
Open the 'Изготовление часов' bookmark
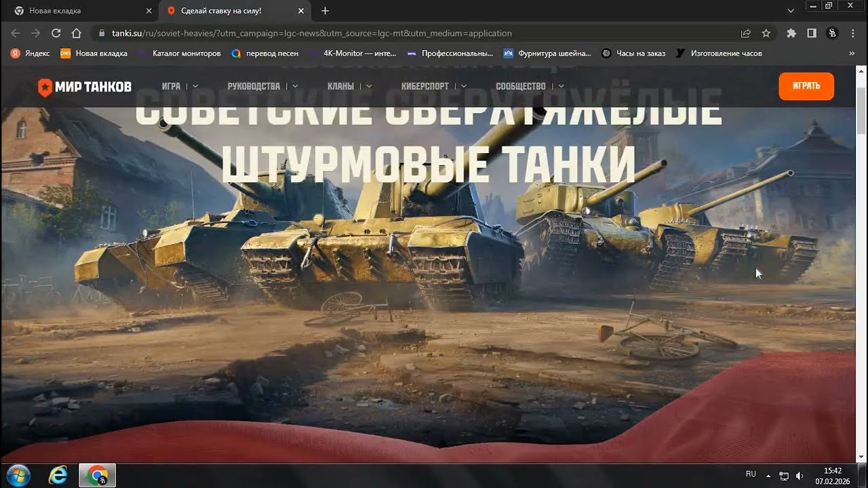tap(719, 53)
